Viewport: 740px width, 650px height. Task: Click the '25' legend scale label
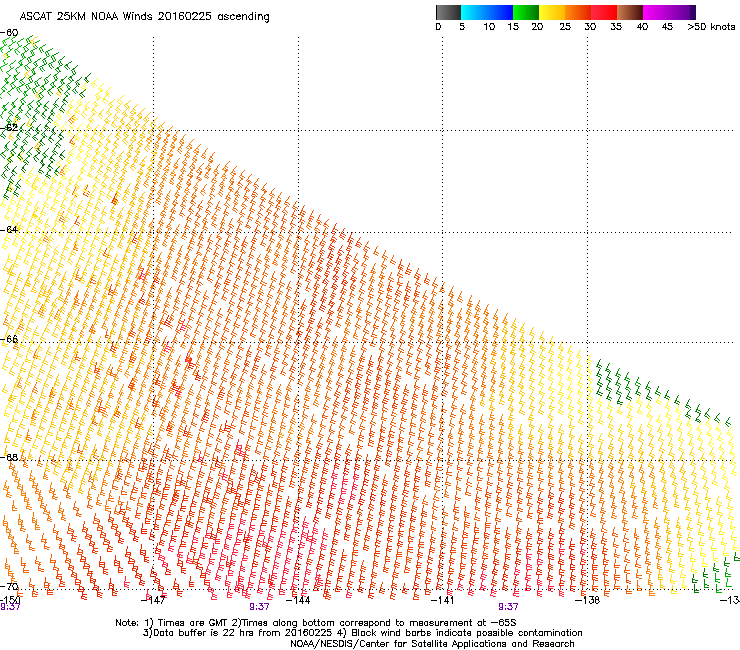coord(565,26)
